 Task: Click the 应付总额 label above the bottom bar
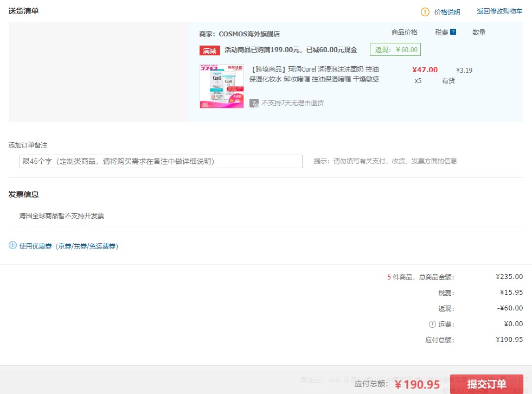click(x=439, y=340)
